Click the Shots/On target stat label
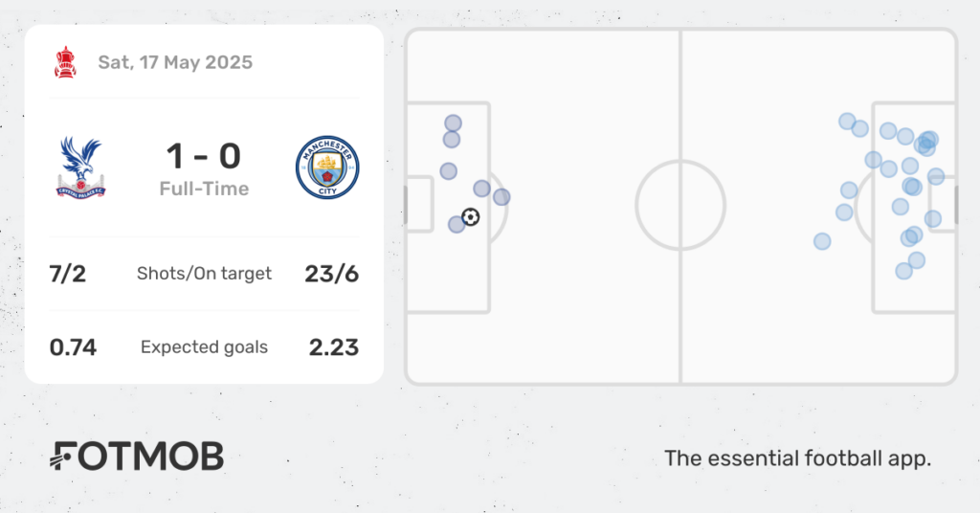This screenshot has width=980, height=513. (x=204, y=274)
